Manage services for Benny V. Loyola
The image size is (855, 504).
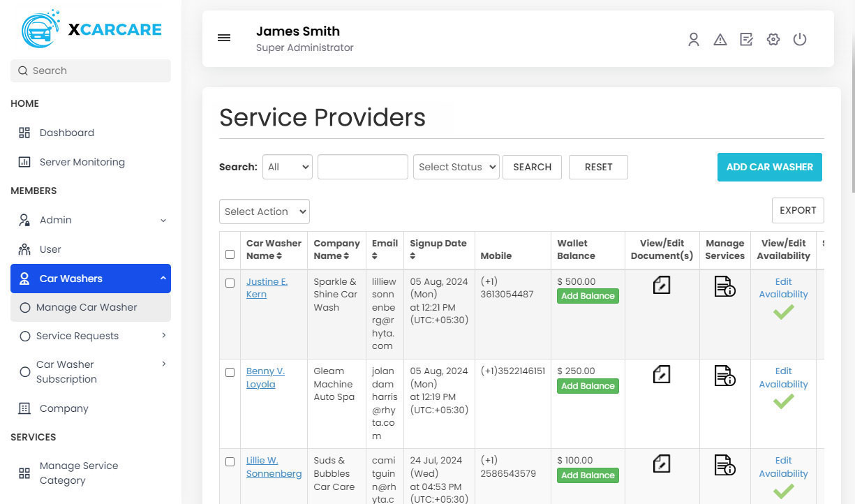point(724,375)
